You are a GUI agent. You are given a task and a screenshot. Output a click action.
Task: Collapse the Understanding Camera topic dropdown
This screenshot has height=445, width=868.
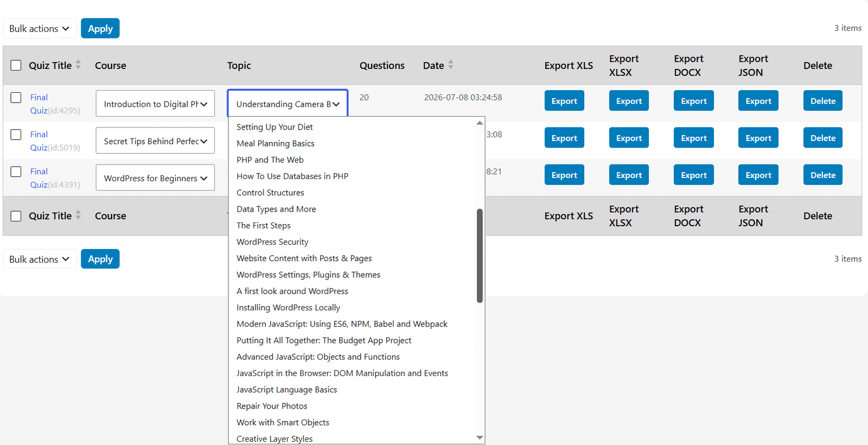pyautogui.click(x=288, y=104)
